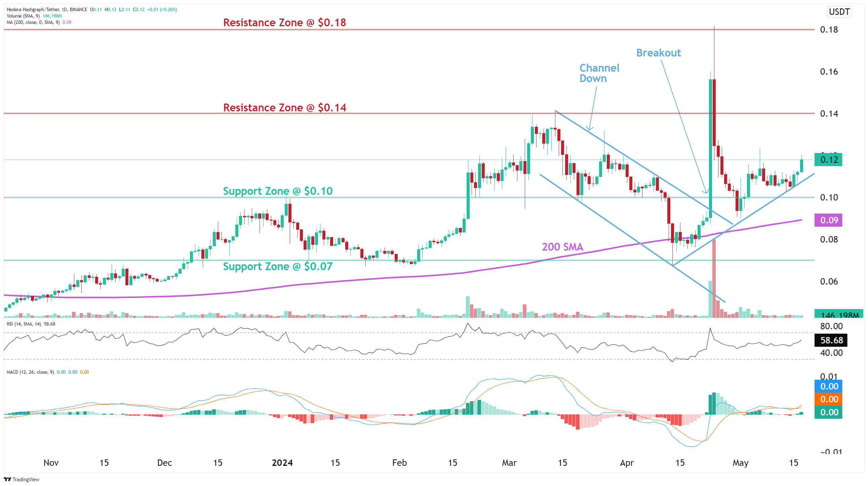Click the 'Resistance Zone @ $0.18' label
Screen dimensions: 868x486
[x=284, y=23]
